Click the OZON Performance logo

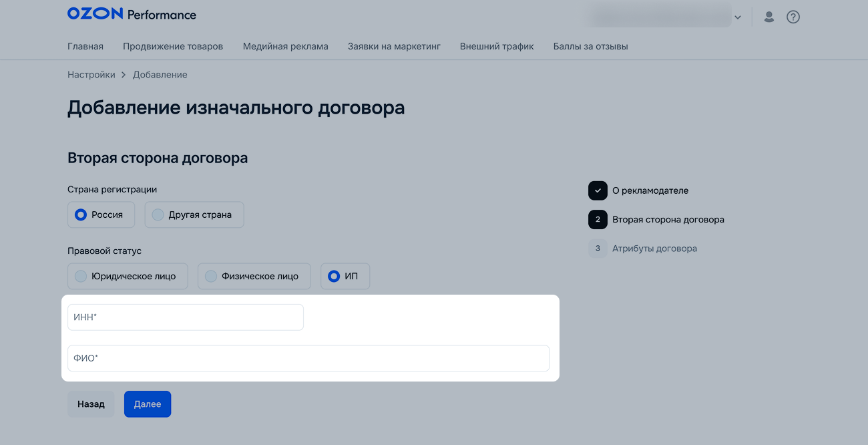[x=132, y=14]
